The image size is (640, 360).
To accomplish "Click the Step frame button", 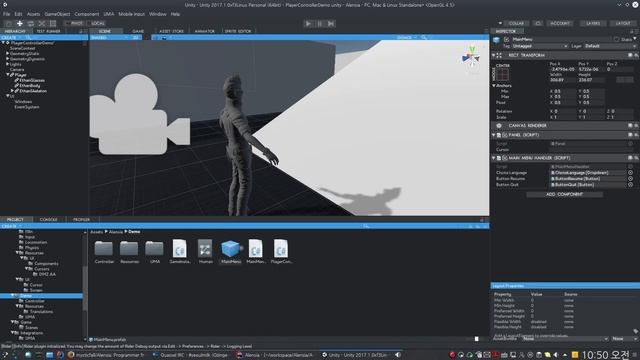I will 331,24.
